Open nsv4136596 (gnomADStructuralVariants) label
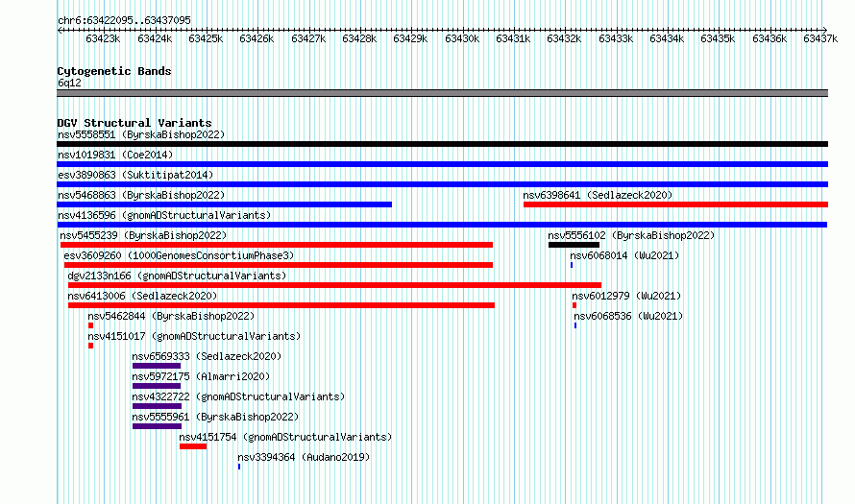Image resolution: width=855 pixels, height=504 pixels. pos(164,215)
